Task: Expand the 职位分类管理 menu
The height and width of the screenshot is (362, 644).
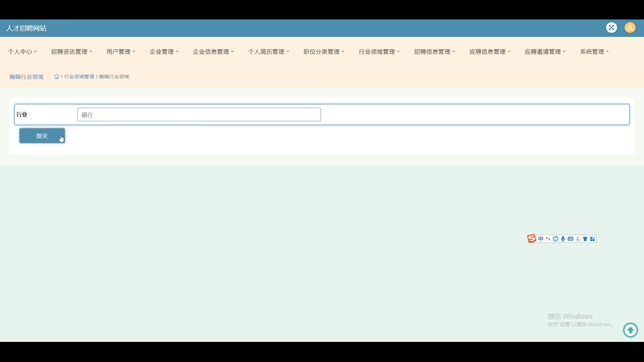Action: (324, 52)
